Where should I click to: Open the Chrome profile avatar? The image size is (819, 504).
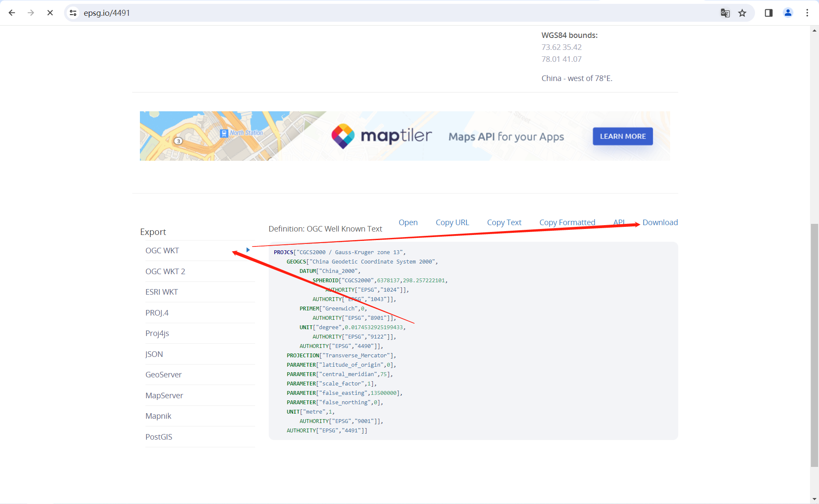(x=788, y=13)
